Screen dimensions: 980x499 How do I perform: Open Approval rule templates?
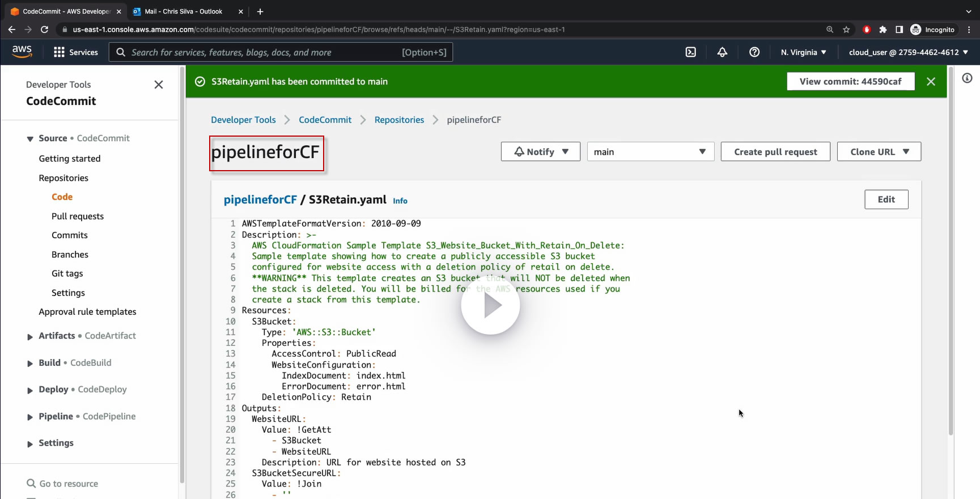click(x=87, y=312)
